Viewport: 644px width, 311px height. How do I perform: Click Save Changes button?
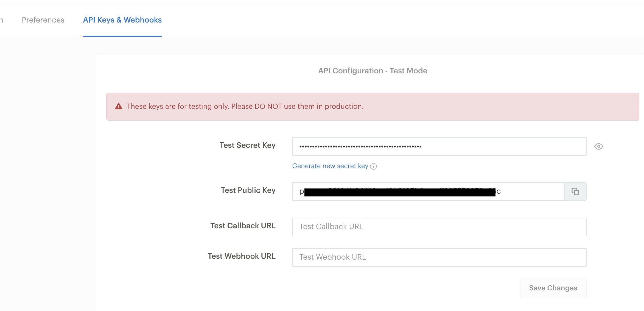[553, 288]
